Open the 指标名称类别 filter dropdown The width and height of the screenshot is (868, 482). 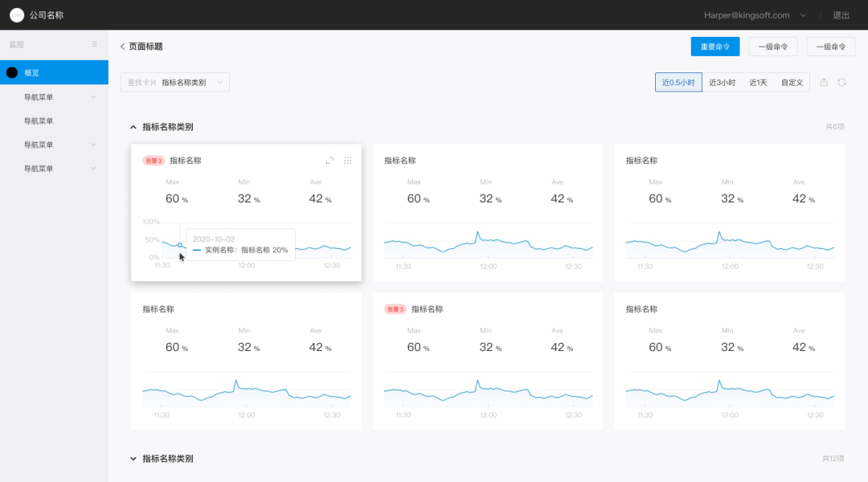(175, 83)
